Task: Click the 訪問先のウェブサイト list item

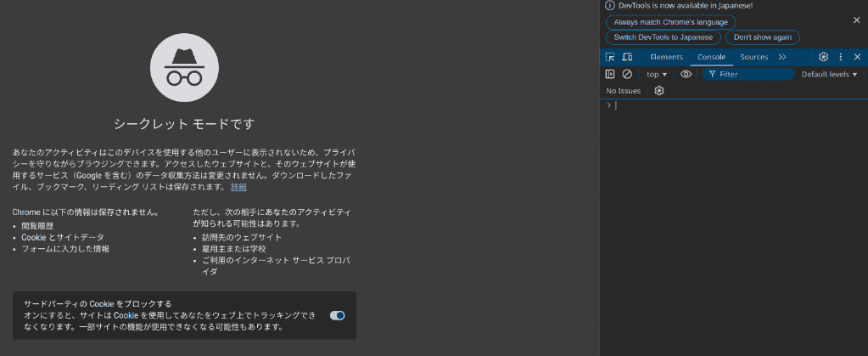Action: click(x=242, y=237)
